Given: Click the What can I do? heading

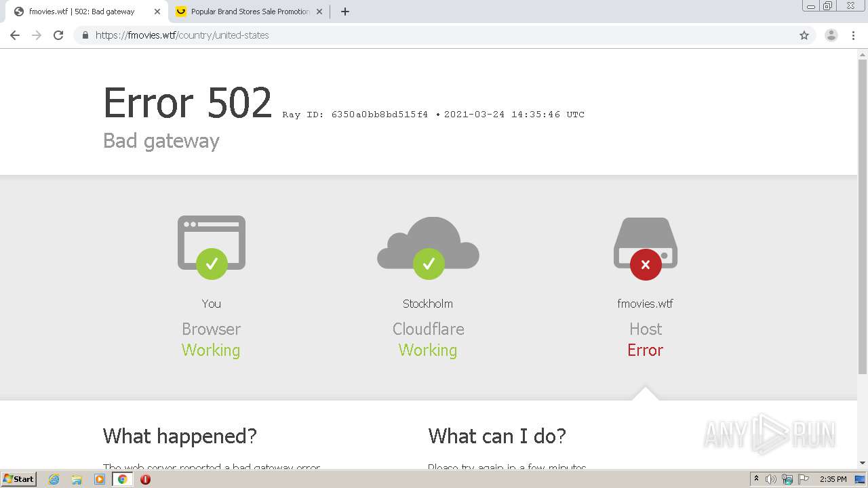Looking at the screenshot, I should tap(497, 436).
